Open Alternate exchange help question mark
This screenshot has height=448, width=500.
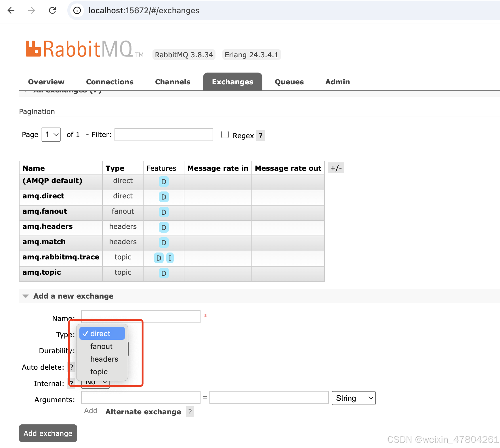(190, 412)
